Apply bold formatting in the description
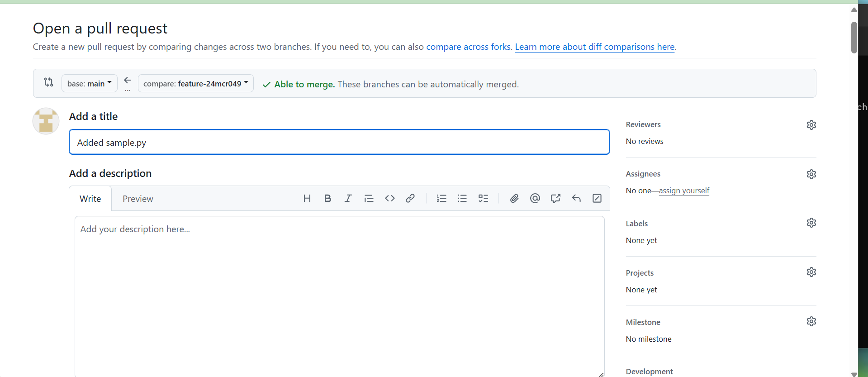Screen dimensions: 868x377 pyautogui.click(x=328, y=198)
